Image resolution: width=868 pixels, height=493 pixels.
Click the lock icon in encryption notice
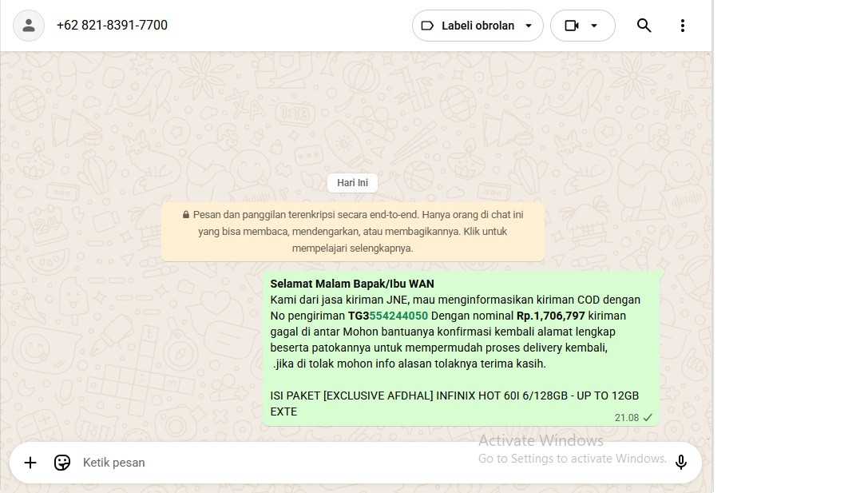tap(186, 215)
